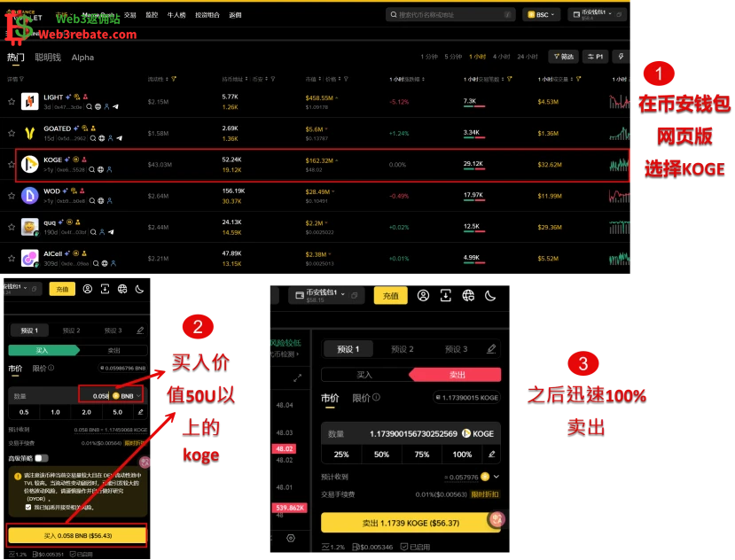Toggle the 高级策略 advanced strategy switch
Image resolution: width=735 pixels, height=560 pixels.
(x=41, y=458)
